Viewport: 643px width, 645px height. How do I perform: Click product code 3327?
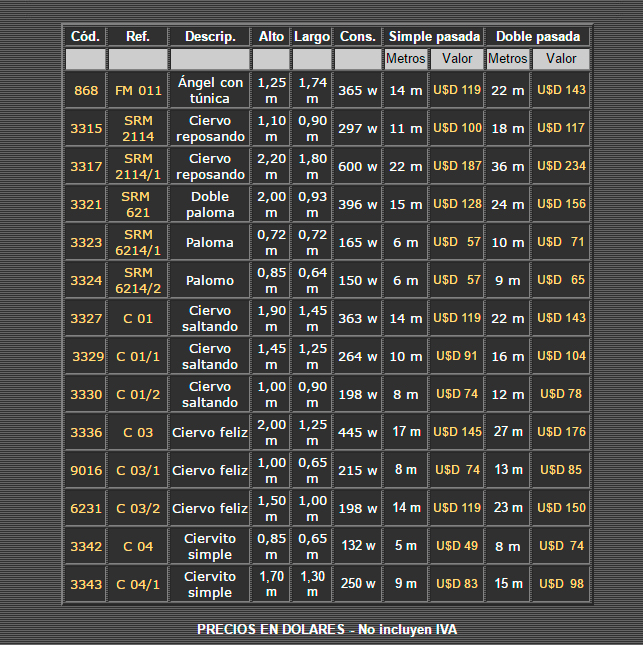coord(86,319)
